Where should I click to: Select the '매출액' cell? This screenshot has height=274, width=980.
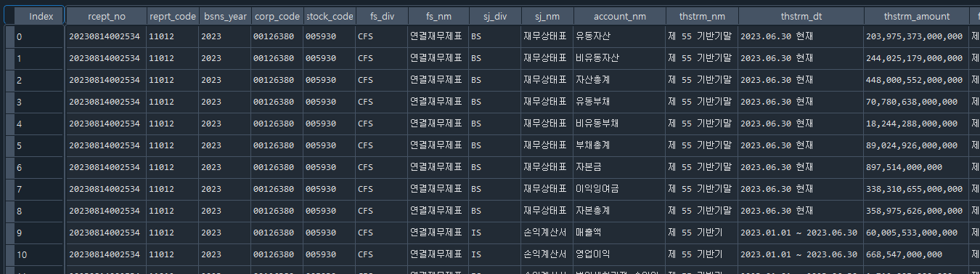619,233
